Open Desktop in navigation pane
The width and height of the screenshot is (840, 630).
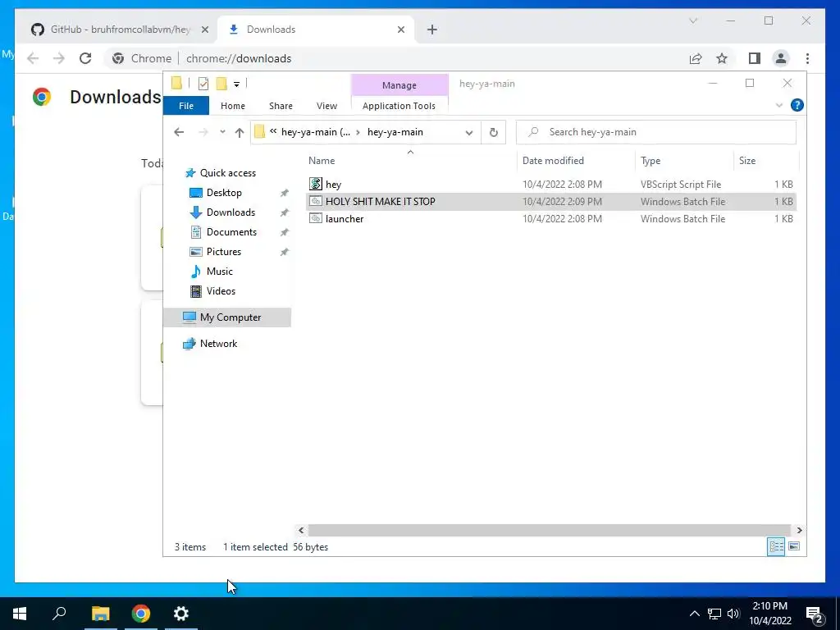click(224, 193)
